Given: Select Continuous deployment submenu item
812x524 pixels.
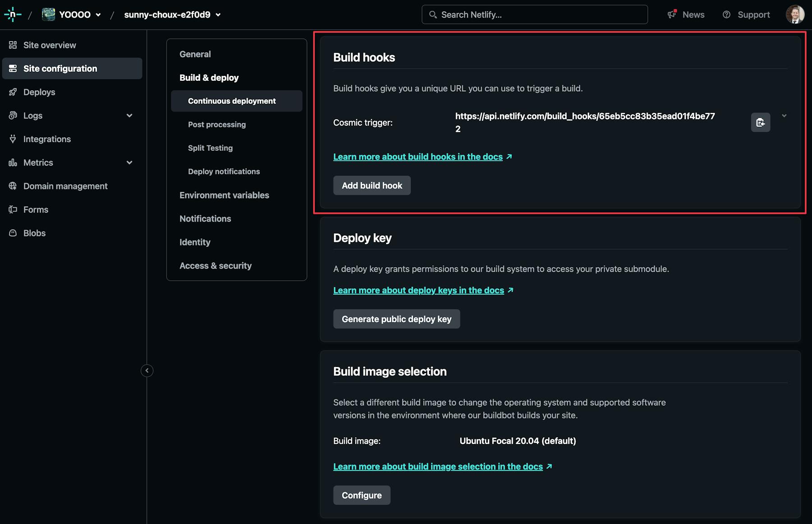Looking at the screenshot, I should [236, 101].
